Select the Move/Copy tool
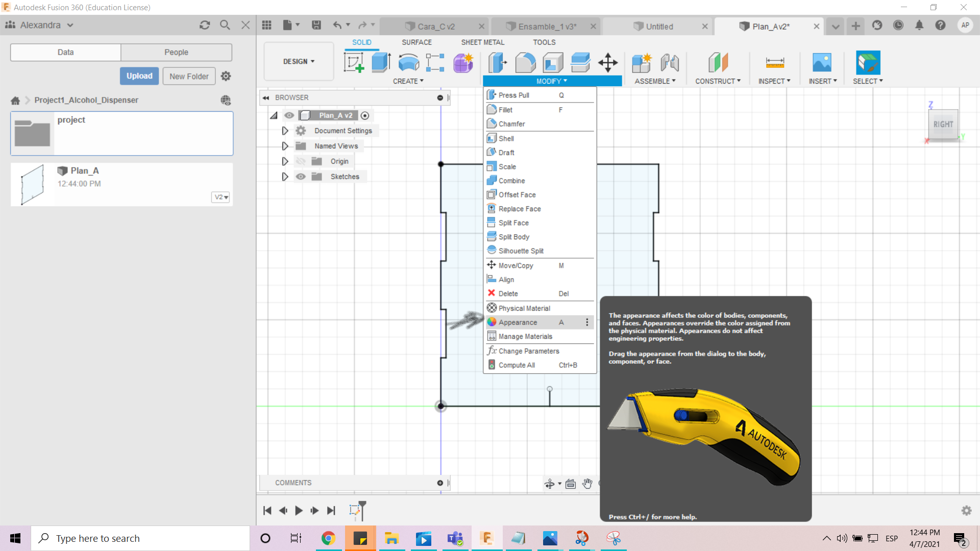Image resolution: width=980 pixels, height=551 pixels. click(x=515, y=265)
